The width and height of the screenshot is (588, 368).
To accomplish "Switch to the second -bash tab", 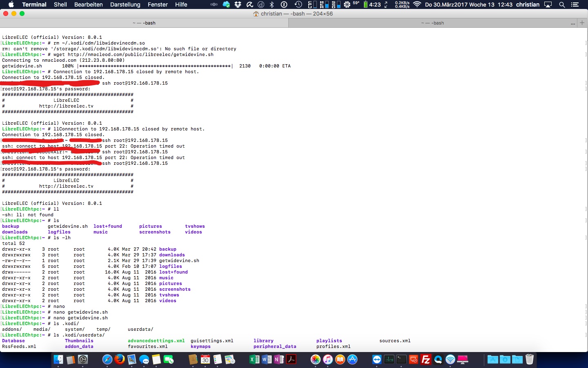I will [x=432, y=23].
